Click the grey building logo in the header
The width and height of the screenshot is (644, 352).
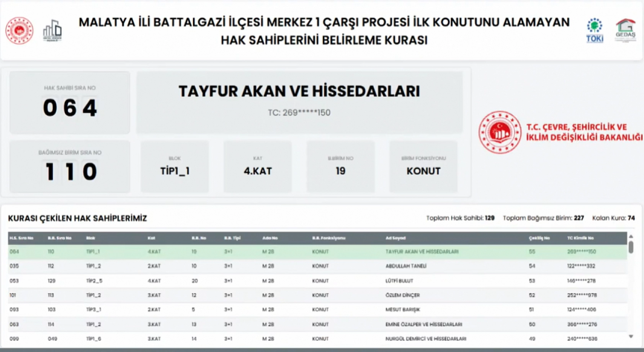[x=52, y=31]
